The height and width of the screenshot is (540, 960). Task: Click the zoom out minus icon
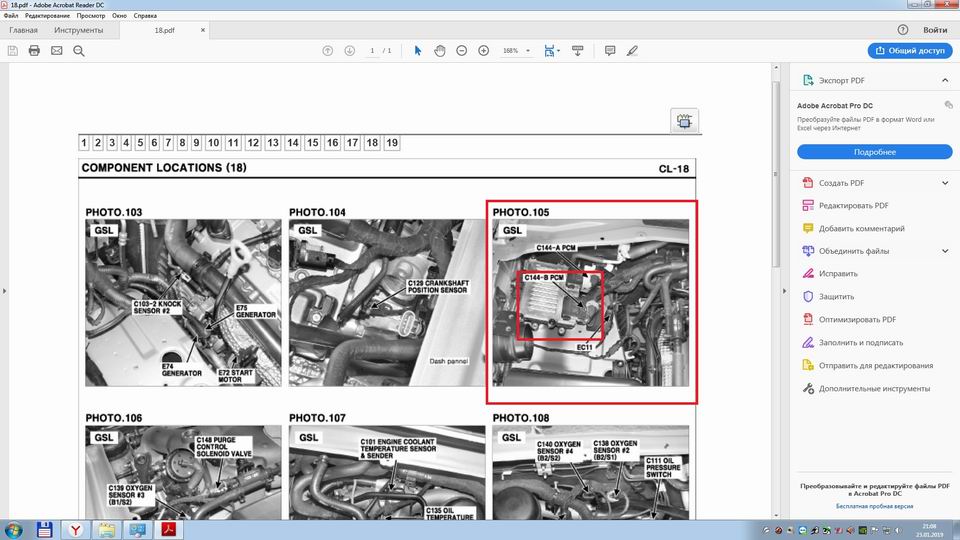coord(461,51)
